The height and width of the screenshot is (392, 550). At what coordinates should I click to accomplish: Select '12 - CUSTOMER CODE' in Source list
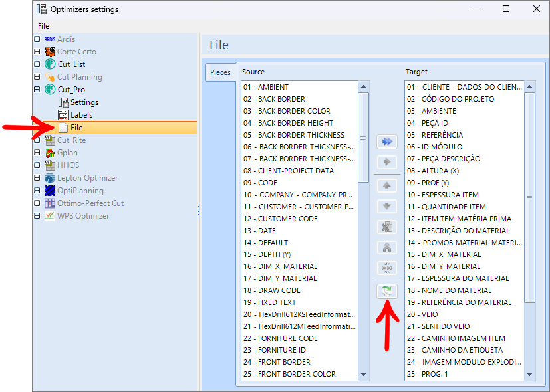coord(299,219)
